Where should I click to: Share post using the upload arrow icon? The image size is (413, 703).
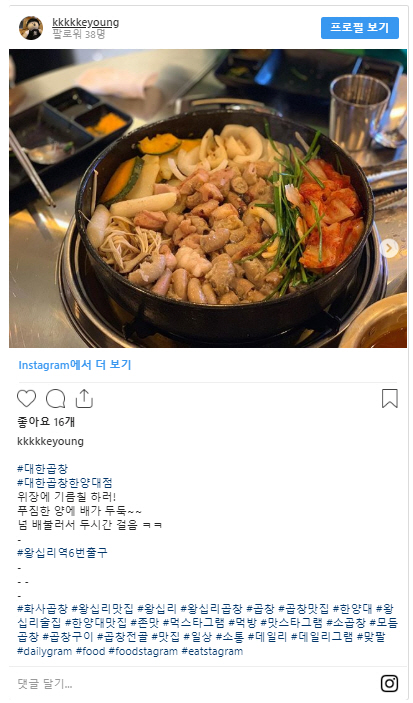[84, 398]
